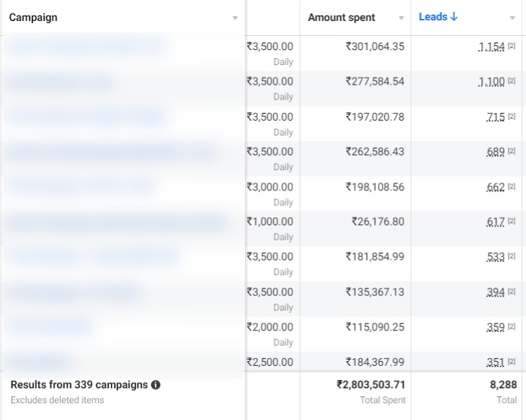The height and width of the screenshot is (420, 526).
Task: Click the Results from 339 campaigns text
Action: 79,385
